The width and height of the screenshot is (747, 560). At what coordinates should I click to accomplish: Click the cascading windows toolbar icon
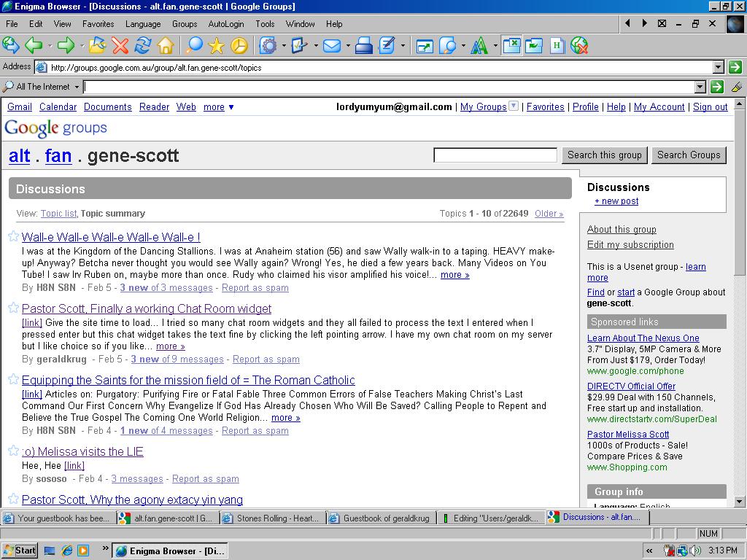coord(534,46)
